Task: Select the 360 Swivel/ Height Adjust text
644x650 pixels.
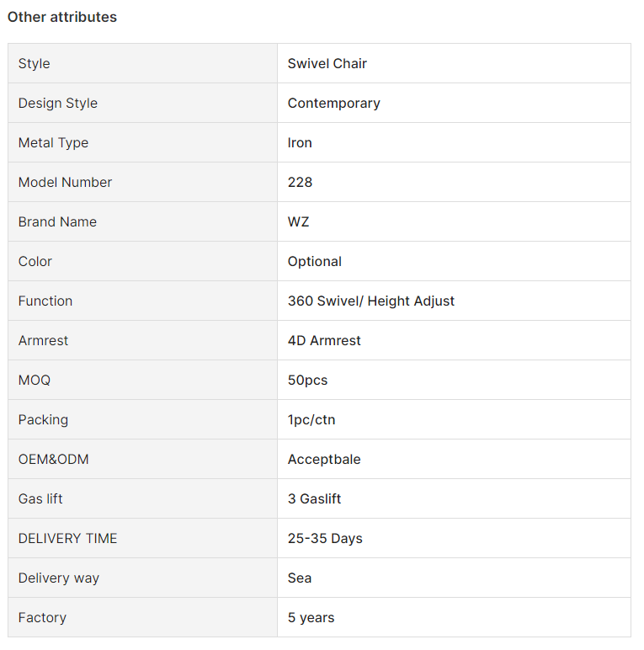Action: [371, 301]
